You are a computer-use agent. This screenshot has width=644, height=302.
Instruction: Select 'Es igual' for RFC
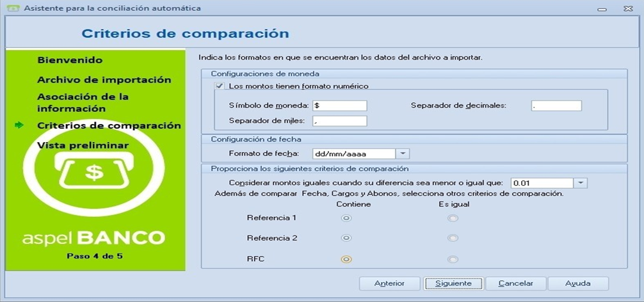pos(453,259)
